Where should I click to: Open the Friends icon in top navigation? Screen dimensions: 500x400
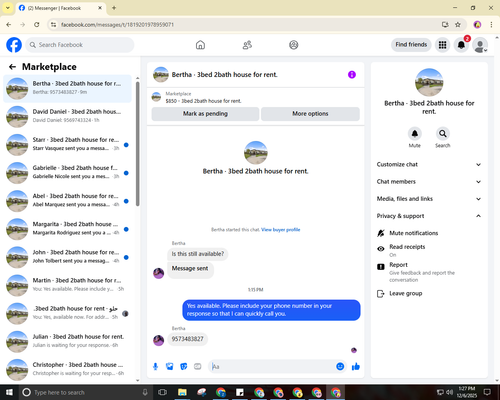[x=247, y=45]
